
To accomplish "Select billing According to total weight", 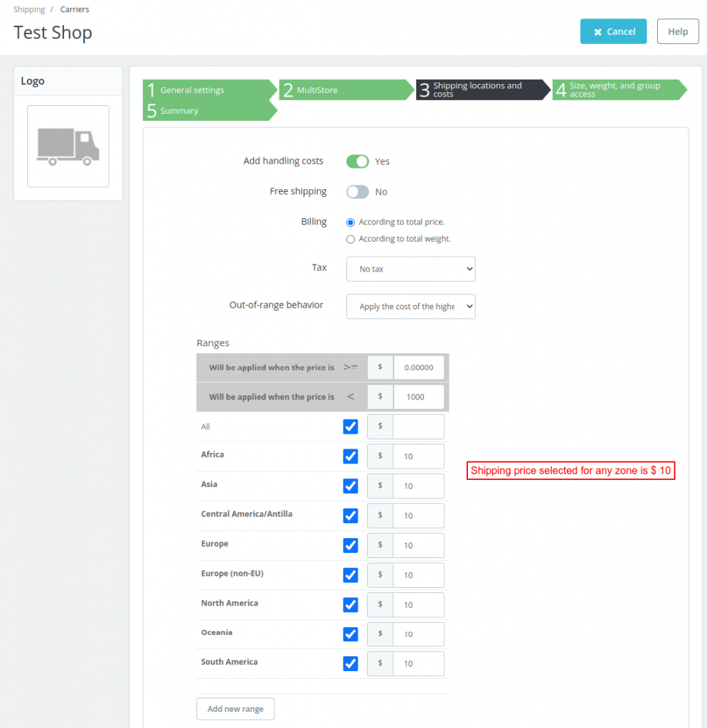I will pos(351,240).
